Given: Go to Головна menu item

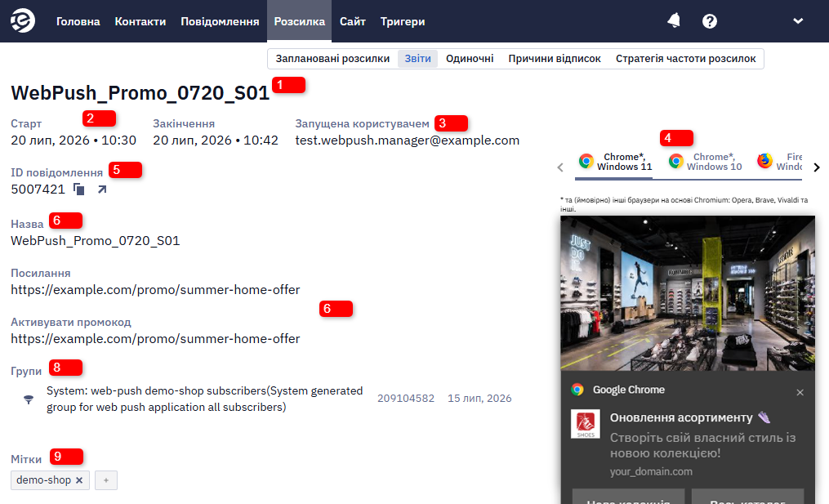Looking at the screenshot, I should tap(78, 22).
